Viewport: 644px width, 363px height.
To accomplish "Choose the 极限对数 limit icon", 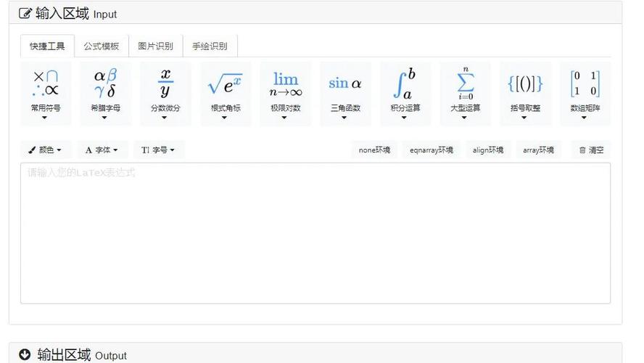I will [285, 93].
